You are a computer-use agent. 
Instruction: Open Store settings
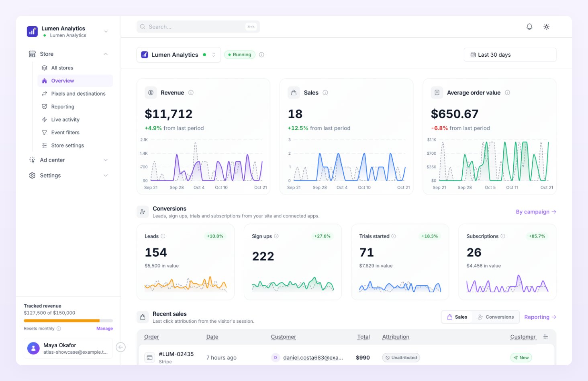tap(75, 145)
